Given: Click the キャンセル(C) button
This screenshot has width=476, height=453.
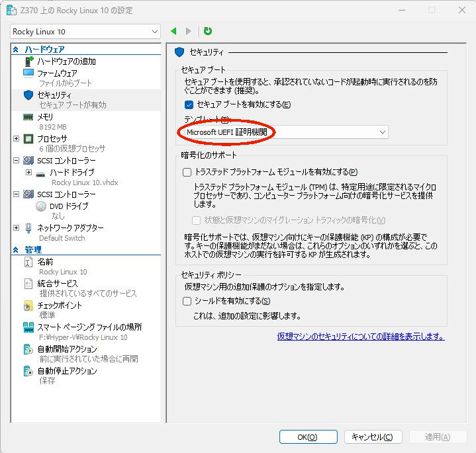Looking at the screenshot, I should tap(373, 437).
